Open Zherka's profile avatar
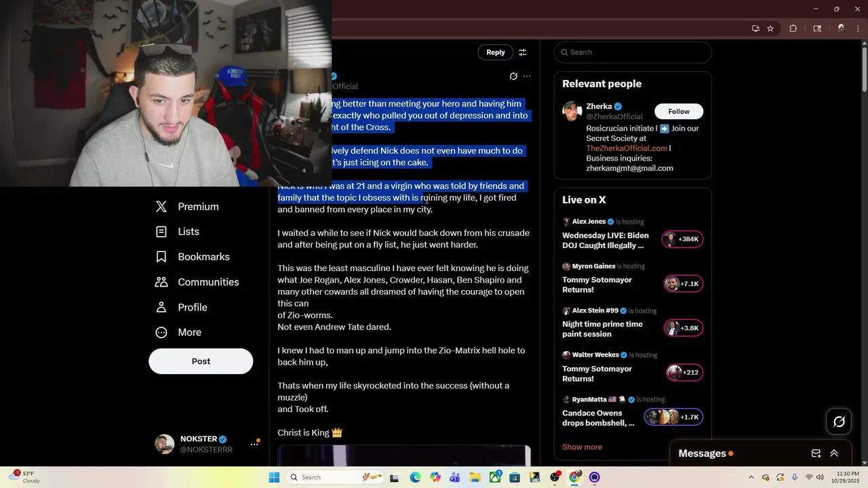The width and height of the screenshot is (868, 488). click(x=572, y=111)
